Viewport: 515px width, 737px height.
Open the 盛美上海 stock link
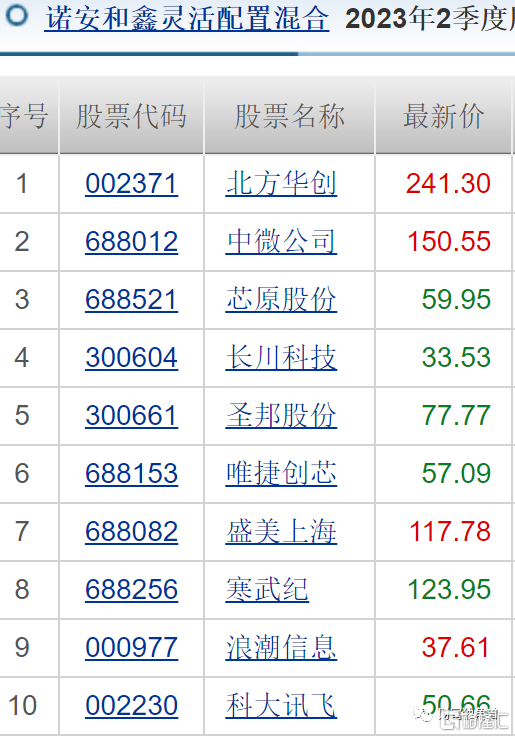281,532
